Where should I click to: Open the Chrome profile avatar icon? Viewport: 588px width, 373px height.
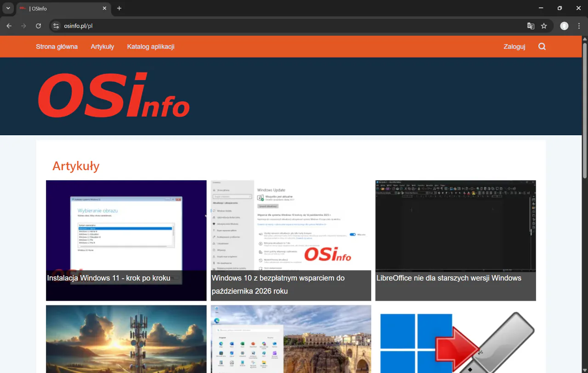click(564, 26)
